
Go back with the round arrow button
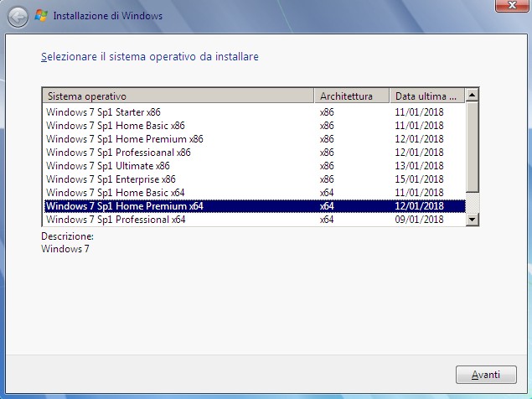(x=18, y=16)
